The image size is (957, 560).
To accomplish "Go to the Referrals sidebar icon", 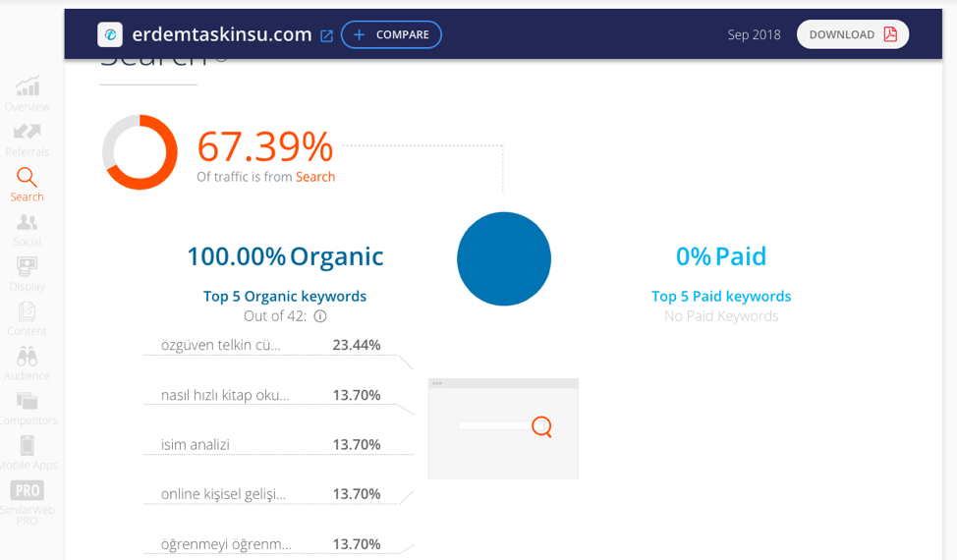I will coord(28,132).
